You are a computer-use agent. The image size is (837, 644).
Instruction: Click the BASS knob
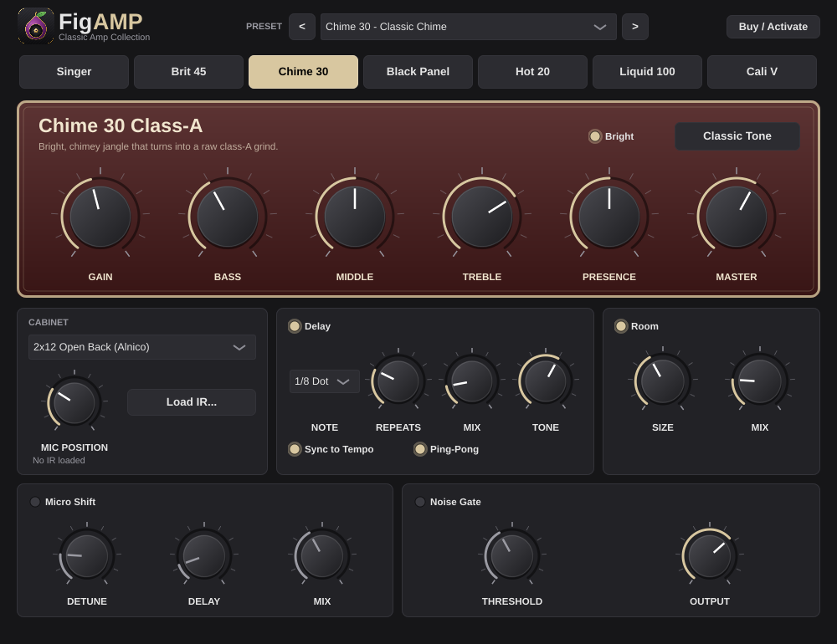228,216
